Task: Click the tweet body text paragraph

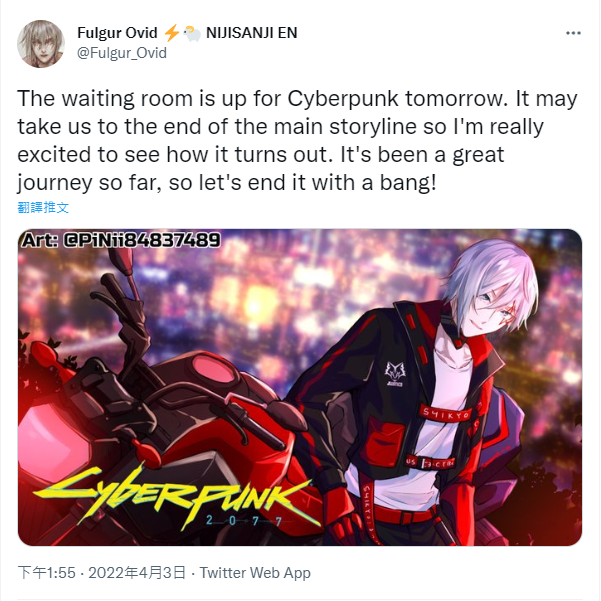Action: click(297, 141)
